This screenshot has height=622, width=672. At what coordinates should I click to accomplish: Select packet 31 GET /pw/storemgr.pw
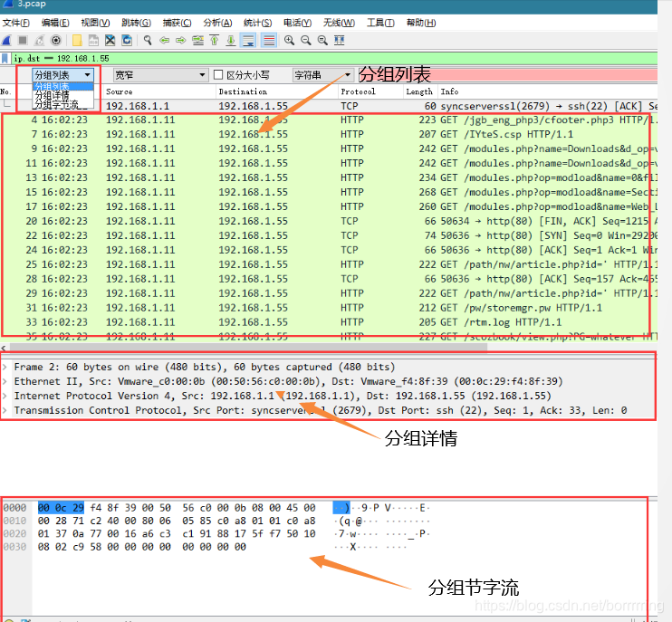click(329, 308)
